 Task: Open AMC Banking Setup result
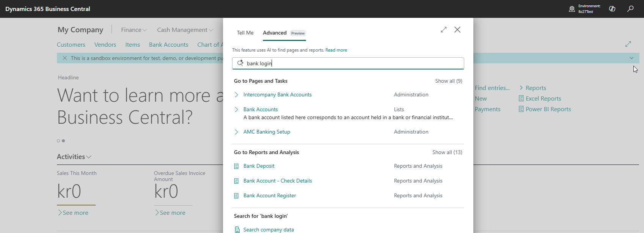point(267,132)
